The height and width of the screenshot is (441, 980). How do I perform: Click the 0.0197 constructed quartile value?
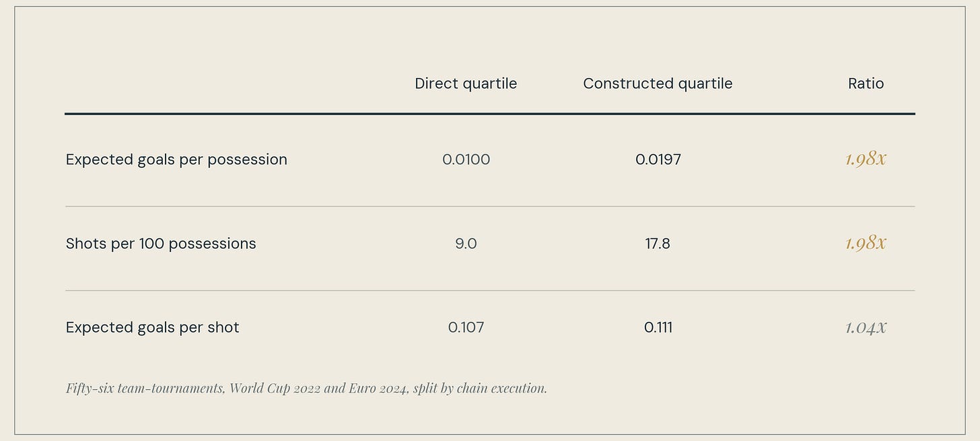pos(658,160)
